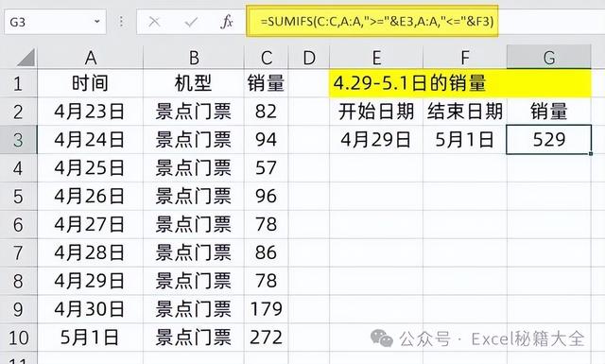Click date cell 4月28日
This screenshot has width=605, height=364.
(91, 252)
